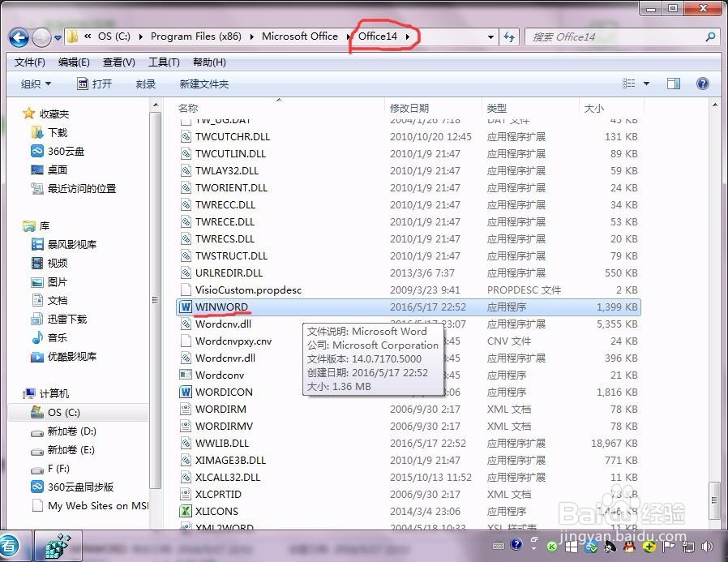Select 优酷影视库 library
This screenshot has width=728, height=562.
coord(72,357)
